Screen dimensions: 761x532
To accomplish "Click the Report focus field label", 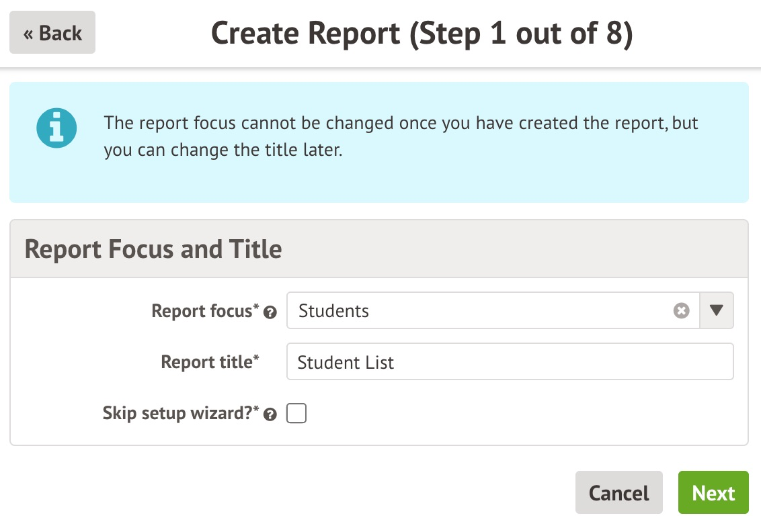I will [205, 312].
